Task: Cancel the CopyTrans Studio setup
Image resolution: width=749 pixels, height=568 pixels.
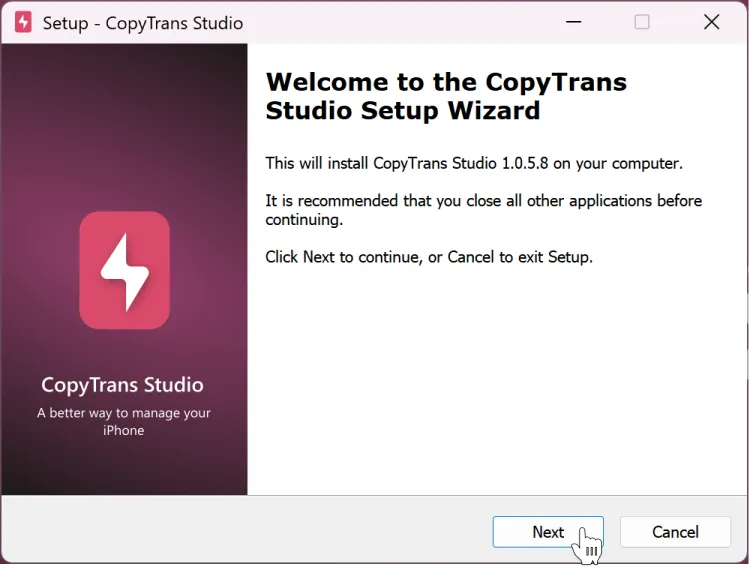Action: 675,532
